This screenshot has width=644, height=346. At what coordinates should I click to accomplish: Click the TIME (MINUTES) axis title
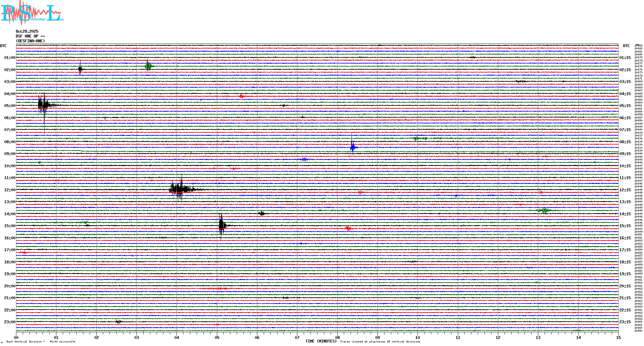point(321,341)
